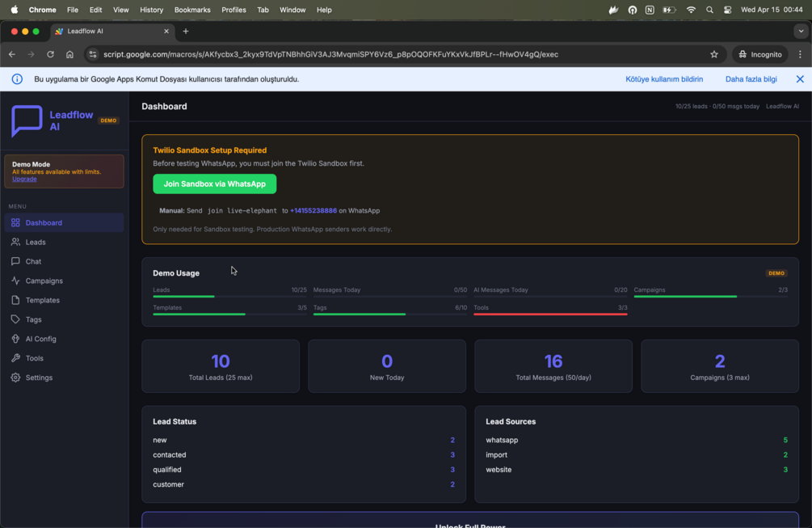Click the Wi-Fi icon in menu bar
This screenshot has height=528, width=812.
point(691,10)
